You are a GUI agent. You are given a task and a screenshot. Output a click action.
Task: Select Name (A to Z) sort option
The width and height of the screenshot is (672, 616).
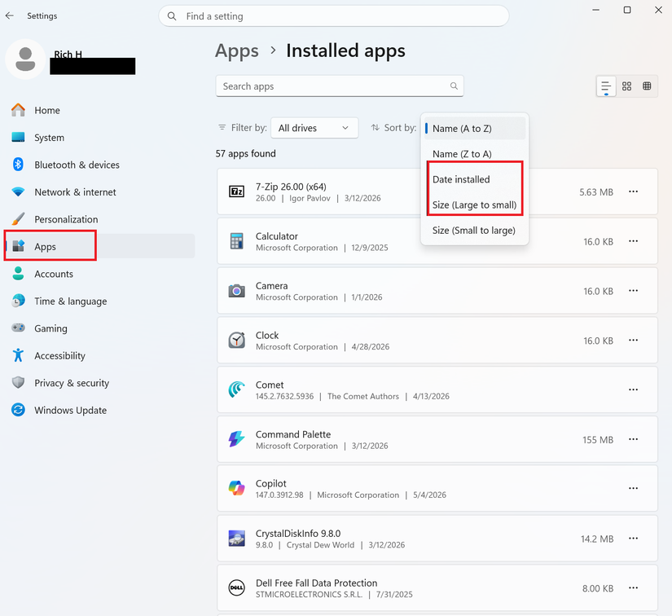[x=475, y=129]
